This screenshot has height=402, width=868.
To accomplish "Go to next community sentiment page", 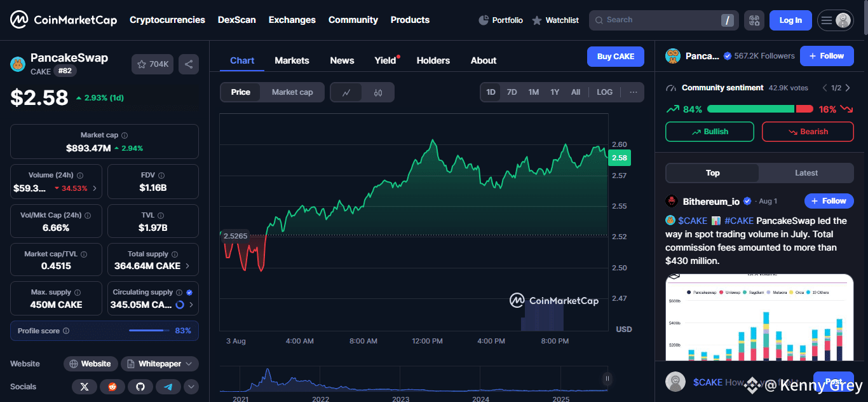I will [x=849, y=88].
